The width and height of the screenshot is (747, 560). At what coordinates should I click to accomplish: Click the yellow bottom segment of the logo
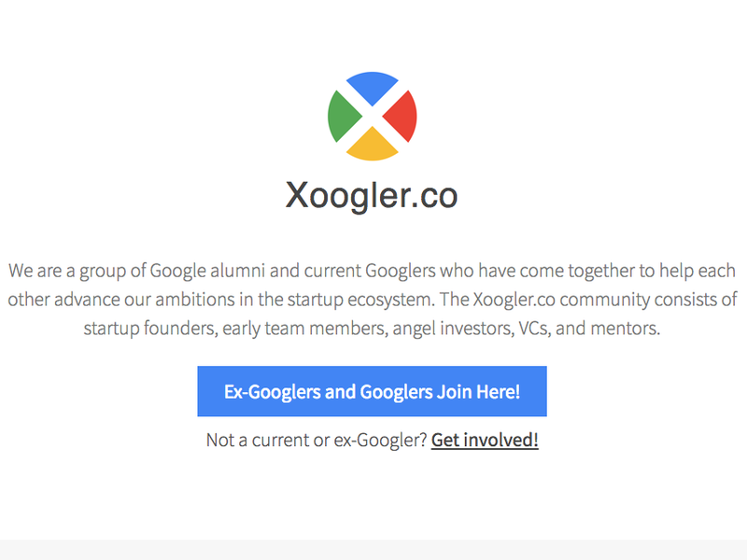coord(372,147)
